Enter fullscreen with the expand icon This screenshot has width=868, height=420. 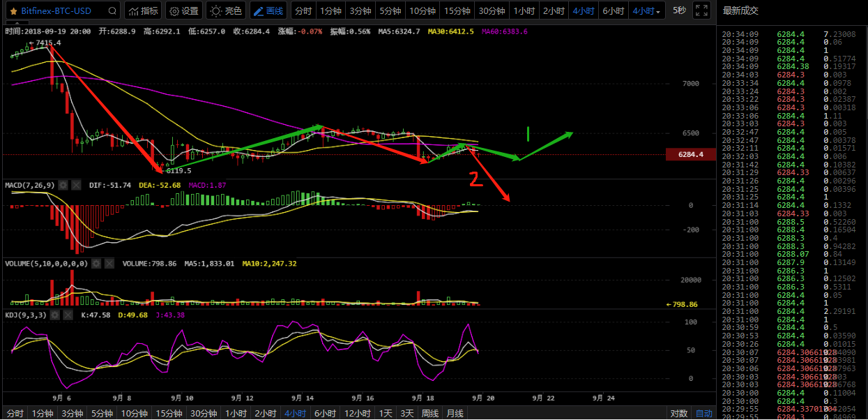702,11
